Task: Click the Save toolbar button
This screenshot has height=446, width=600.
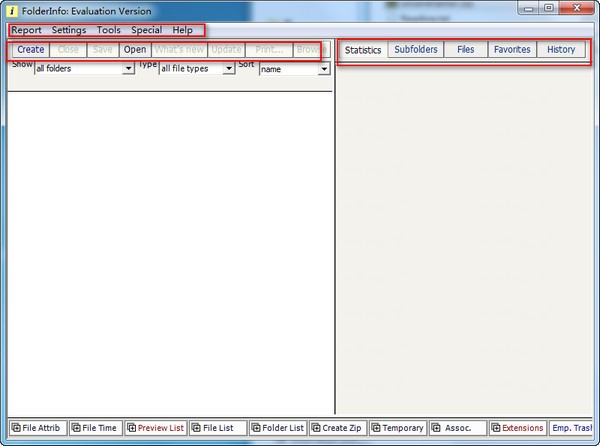Action: pos(103,50)
